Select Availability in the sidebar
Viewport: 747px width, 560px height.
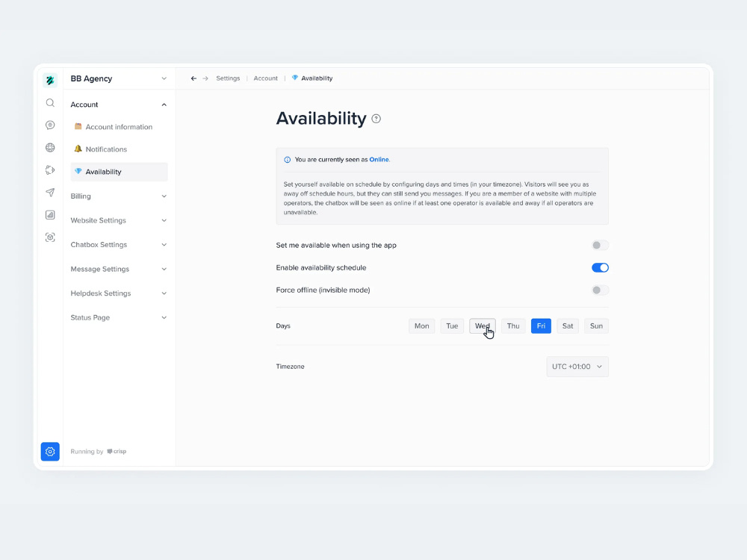click(119, 172)
